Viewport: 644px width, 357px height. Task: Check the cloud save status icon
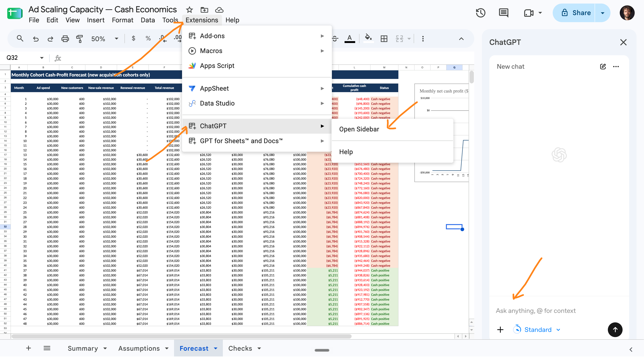pos(219,10)
